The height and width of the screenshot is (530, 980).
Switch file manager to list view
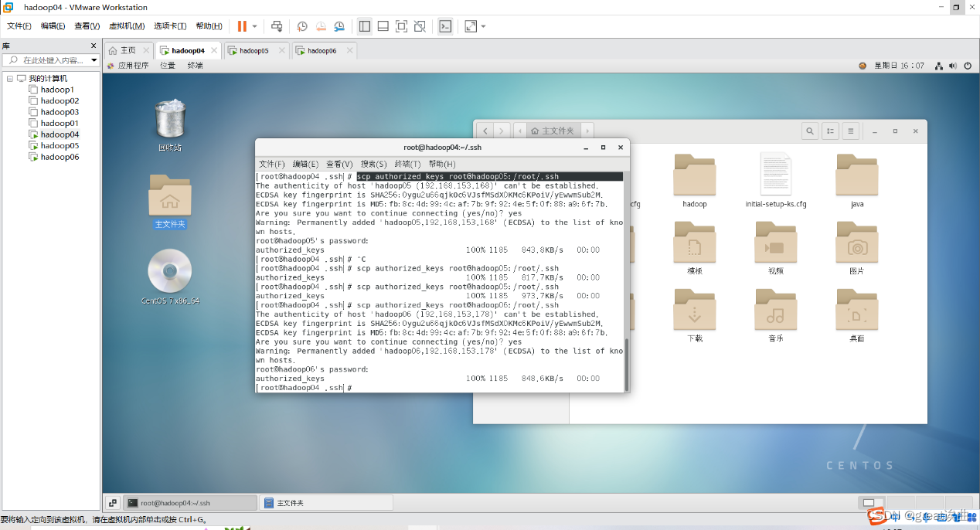tap(830, 131)
